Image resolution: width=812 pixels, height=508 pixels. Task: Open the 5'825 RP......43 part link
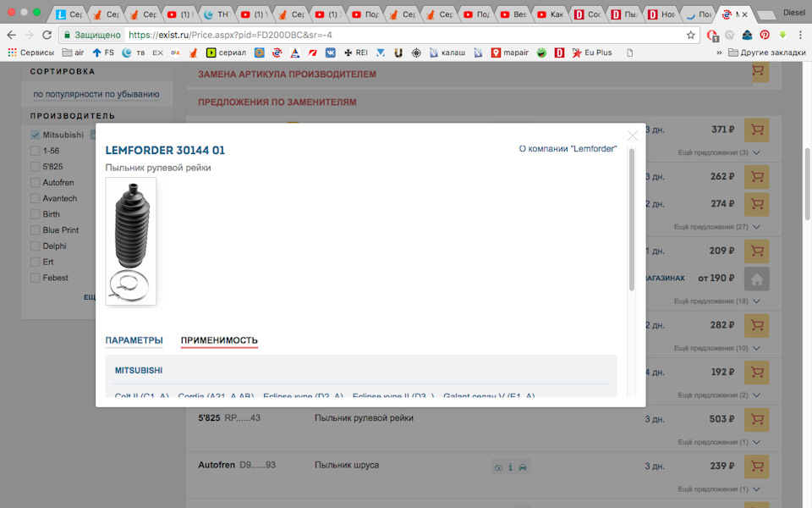click(x=229, y=417)
